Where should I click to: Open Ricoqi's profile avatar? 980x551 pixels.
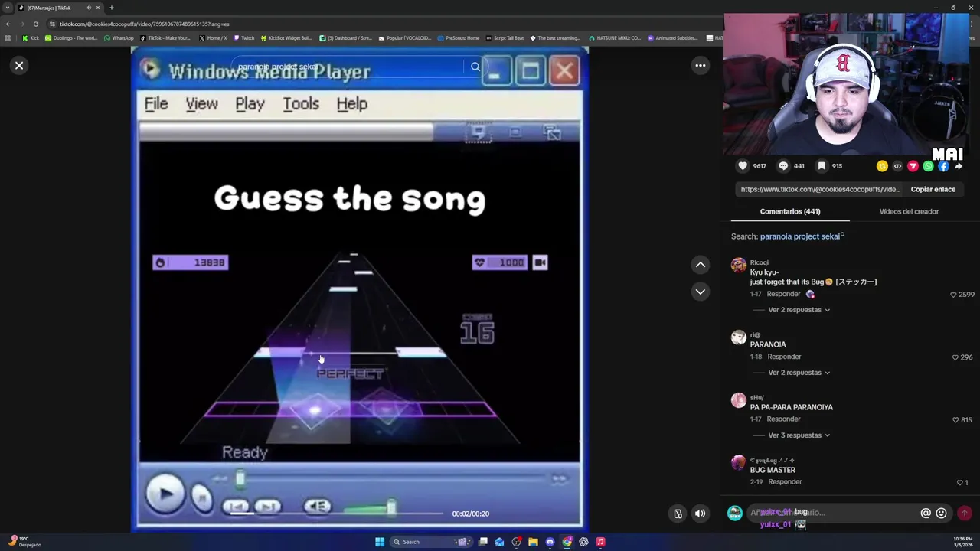[x=738, y=266]
